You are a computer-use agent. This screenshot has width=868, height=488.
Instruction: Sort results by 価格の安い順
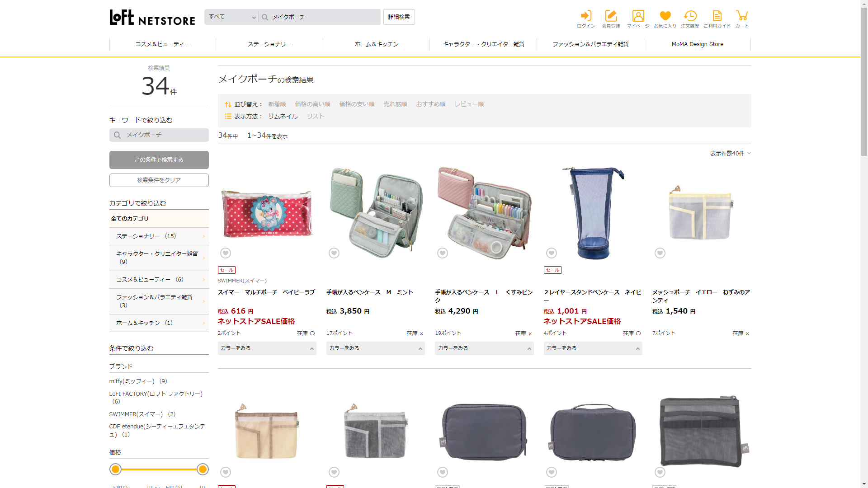(x=357, y=104)
